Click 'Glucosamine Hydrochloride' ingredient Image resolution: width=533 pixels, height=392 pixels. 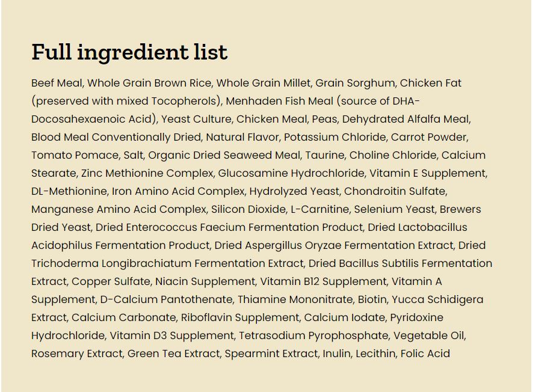(x=291, y=173)
